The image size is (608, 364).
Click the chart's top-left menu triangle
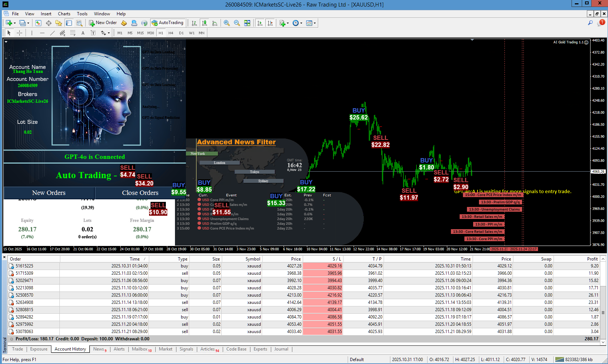[6, 42]
